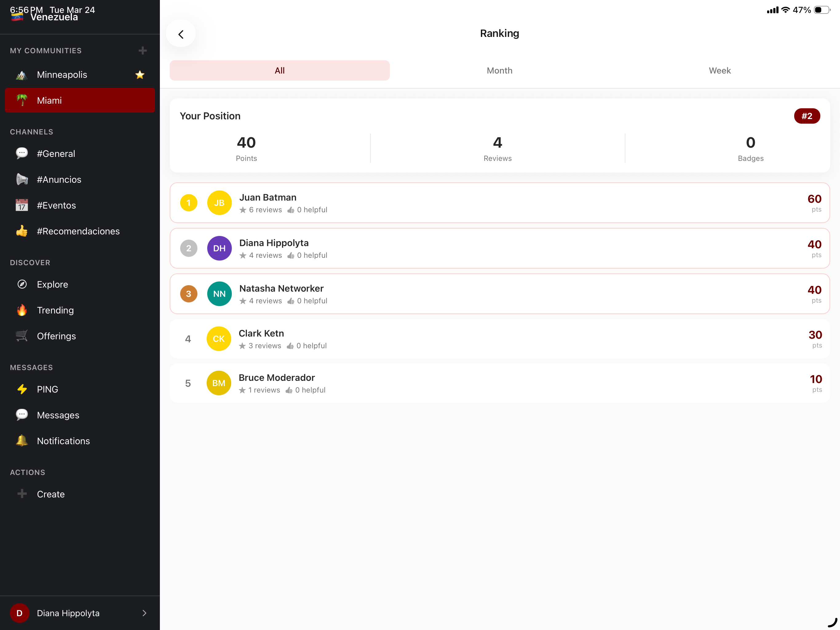Click Bruce Moderador's 10 pts score

pyautogui.click(x=816, y=384)
